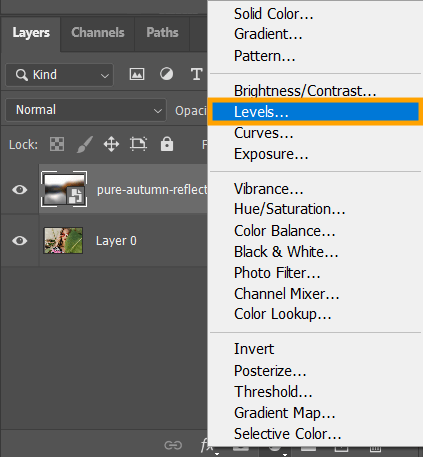
Task: Hide Layer 0 visibility eye
Action: (x=20, y=241)
